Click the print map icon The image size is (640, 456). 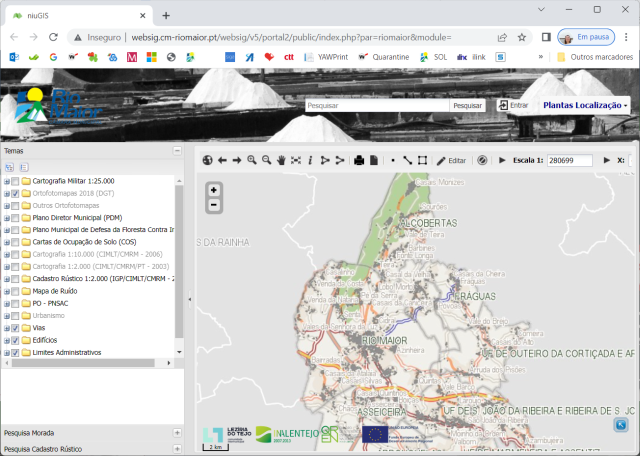[x=358, y=160]
